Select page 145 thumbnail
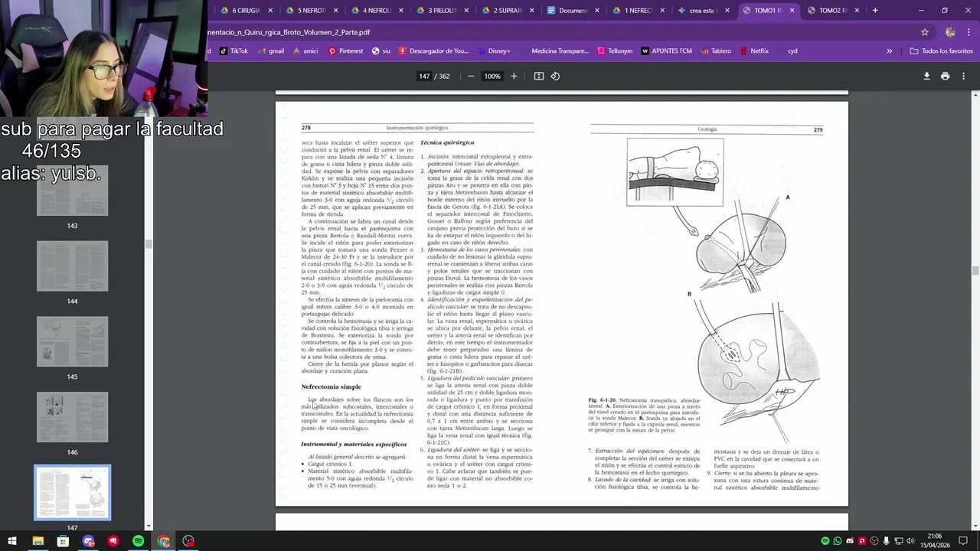Screen dimensions: 980x551 pos(72,341)
